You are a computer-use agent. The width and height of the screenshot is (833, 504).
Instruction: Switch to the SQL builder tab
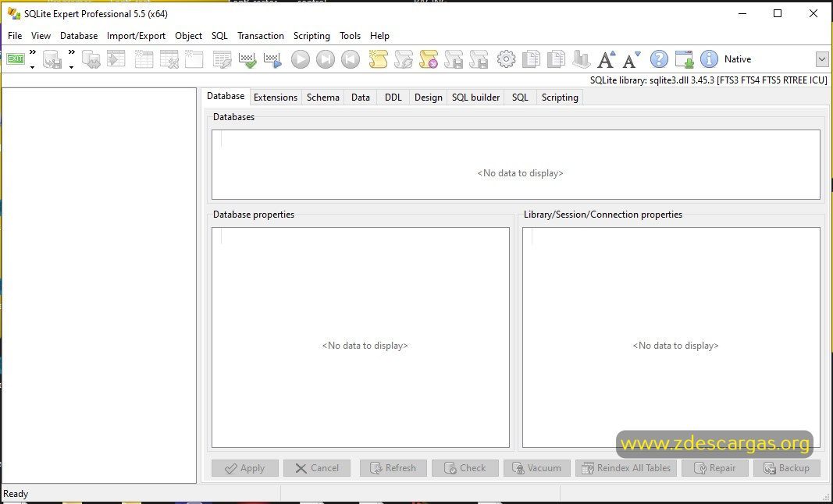point(476,98)
